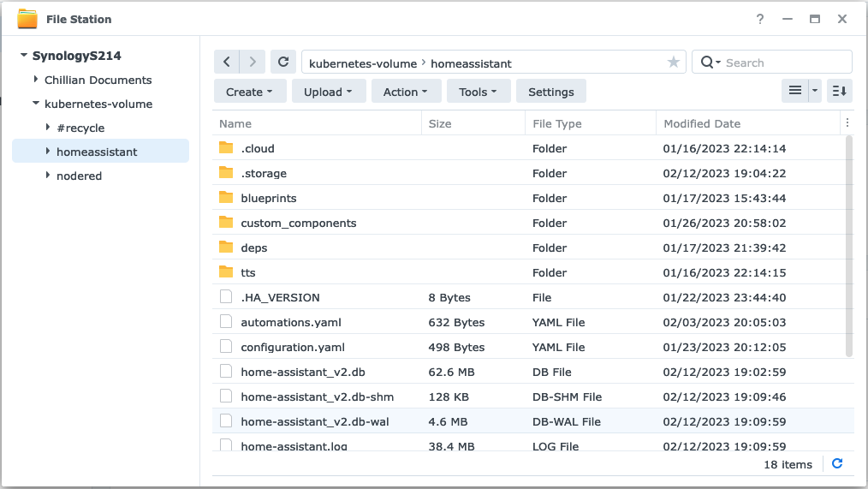Expand the #recycle tree node
Screen dimensions: 868x489
click(x=48, y=128)
